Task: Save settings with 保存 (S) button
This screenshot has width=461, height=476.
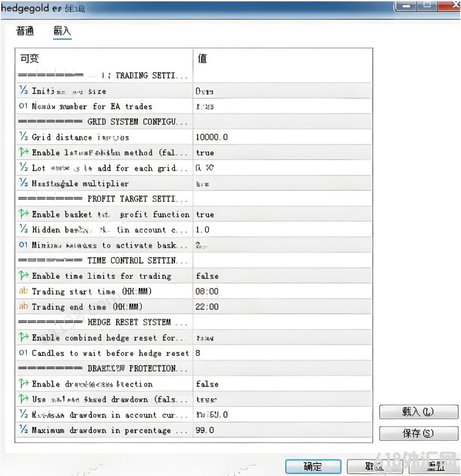Action: point(419,433)
